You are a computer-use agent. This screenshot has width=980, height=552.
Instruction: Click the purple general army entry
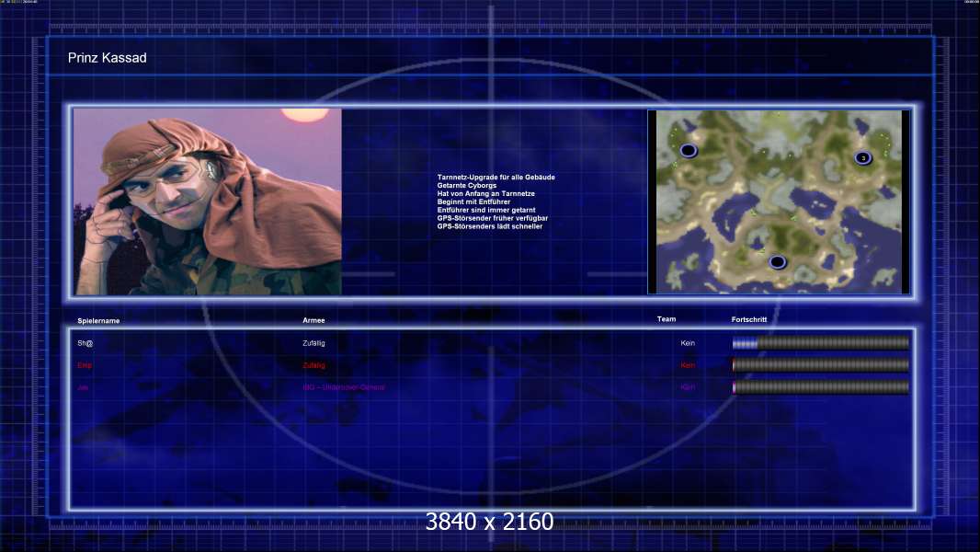[344, 387]
